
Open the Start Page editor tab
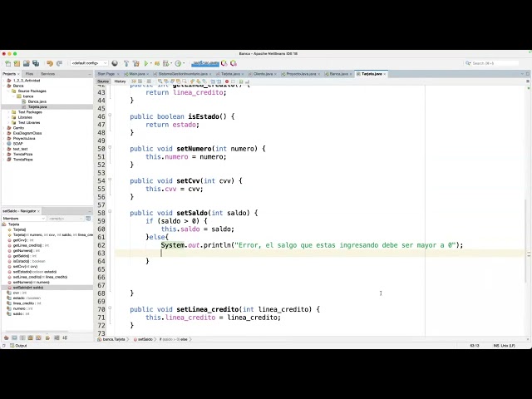(x=106, y=74)
